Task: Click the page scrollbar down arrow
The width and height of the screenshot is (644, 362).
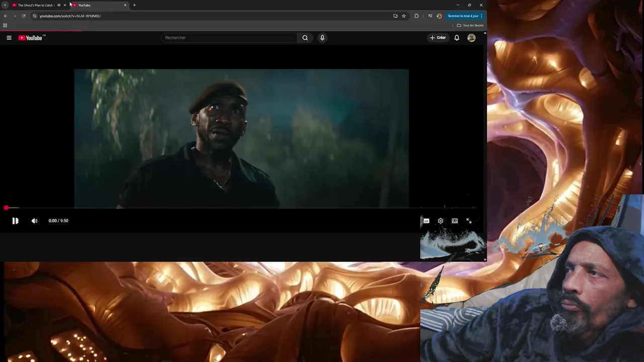Action: (485, 259)
